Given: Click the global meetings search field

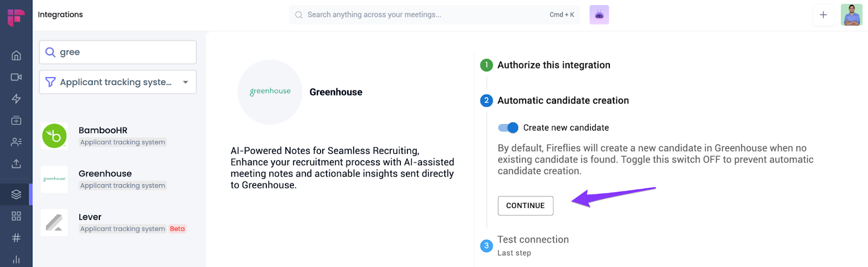Looking at the screenshot, I should tap(423, 15).
